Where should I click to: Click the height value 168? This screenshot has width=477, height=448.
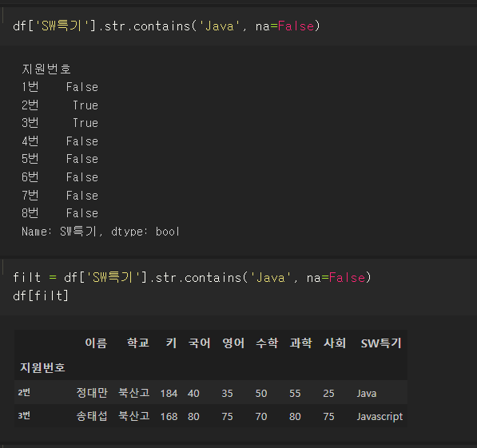[169, 416]
